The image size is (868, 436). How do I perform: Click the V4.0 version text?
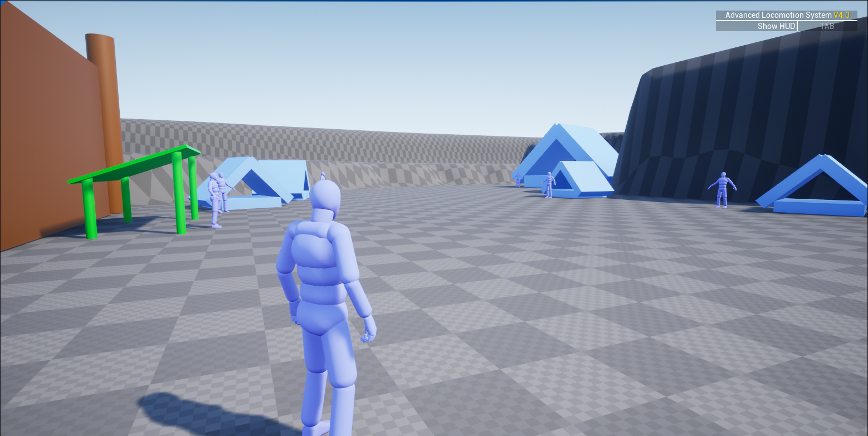point(842,15)
